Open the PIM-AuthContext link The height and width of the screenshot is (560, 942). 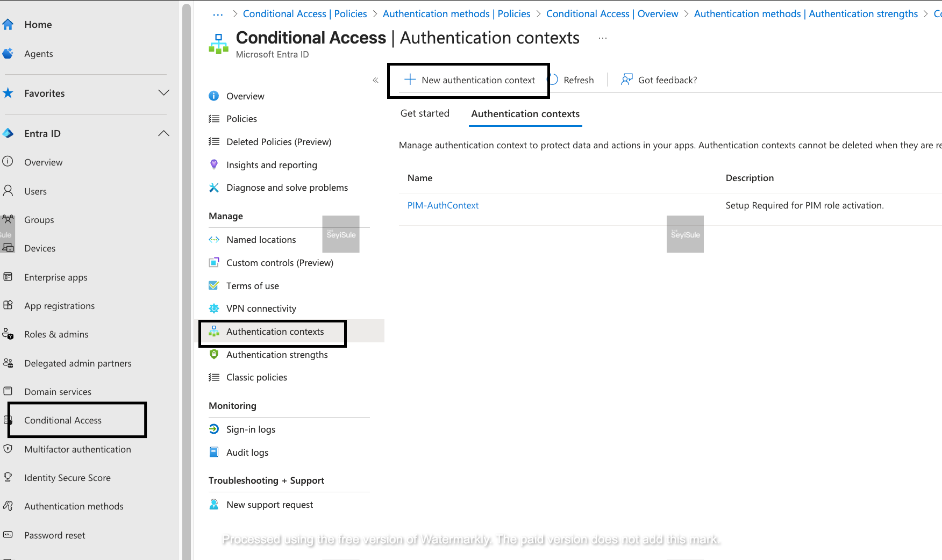tap(443, 205)
